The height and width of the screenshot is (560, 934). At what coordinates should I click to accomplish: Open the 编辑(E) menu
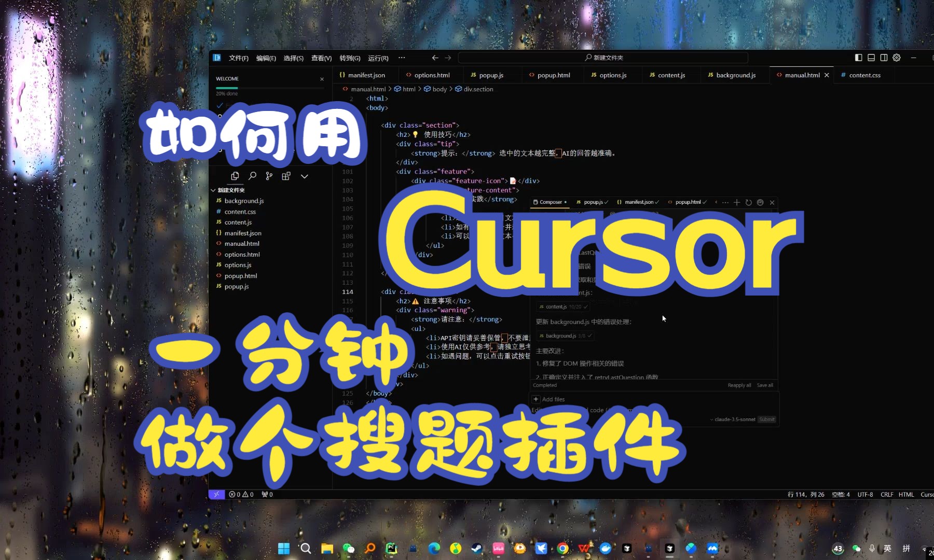pos(266,58)
